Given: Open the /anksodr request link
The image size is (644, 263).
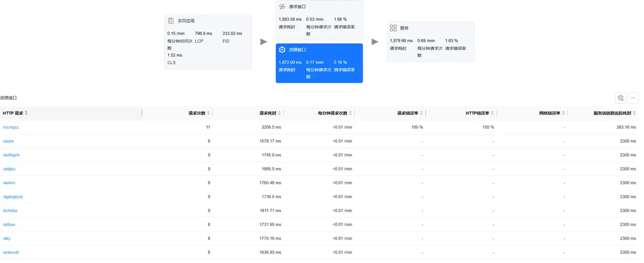Looking at the screenshot, I should pos(11,252).
